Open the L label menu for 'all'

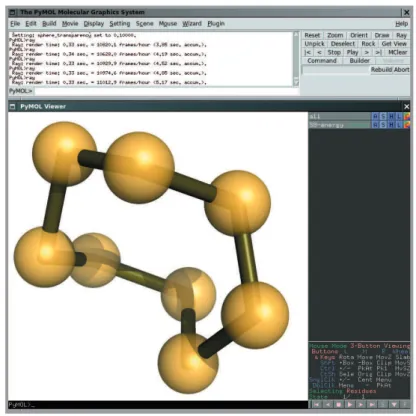pos(399,116)
